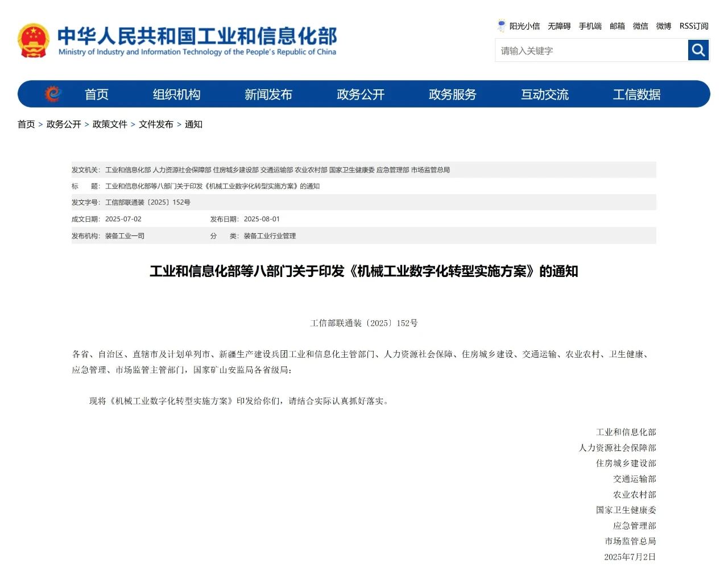Click the signature line 交通运输部
Image resolution: width=728 pixels, height=571 pixels.
635,479
